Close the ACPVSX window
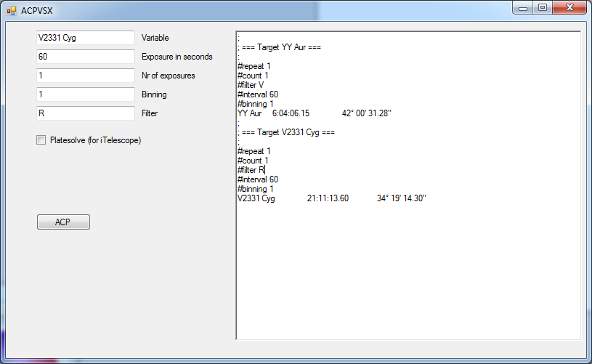Screen dimensions: 592x364 [x=569, y=7]
